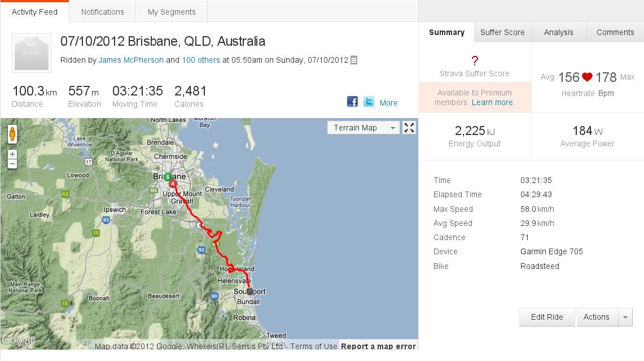Click the ride title 07/10/2012 Brisbane
Screen dimensions: 644x361
tap(163, 41)
